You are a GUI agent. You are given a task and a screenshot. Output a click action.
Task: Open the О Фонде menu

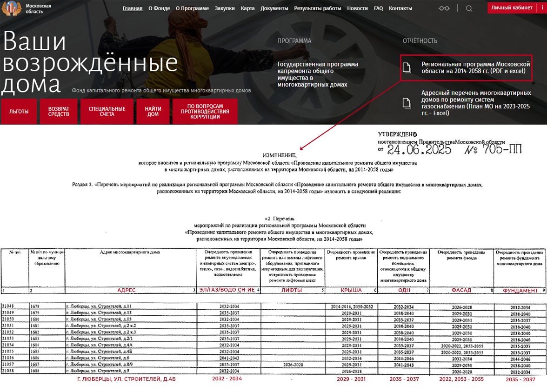click(x=159, y=8)
